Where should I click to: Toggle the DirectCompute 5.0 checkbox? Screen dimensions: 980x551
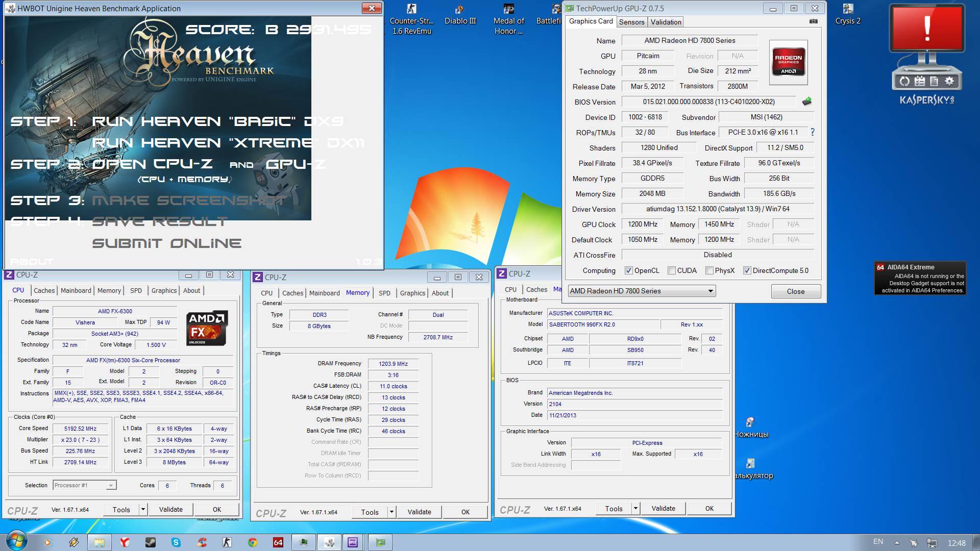pyautogui.click(x=747, y=270)
